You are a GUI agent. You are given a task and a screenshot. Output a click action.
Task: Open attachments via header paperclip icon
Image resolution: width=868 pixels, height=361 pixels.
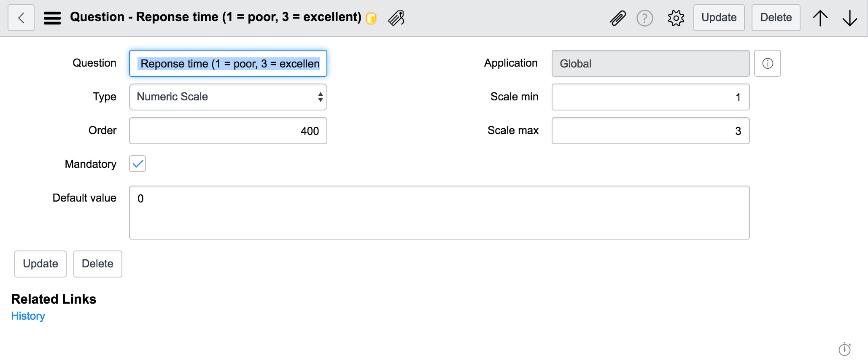[618, 18]
